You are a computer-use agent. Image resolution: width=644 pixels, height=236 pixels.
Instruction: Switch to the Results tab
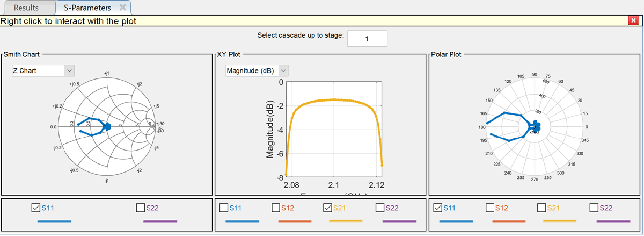pos(26,8)
